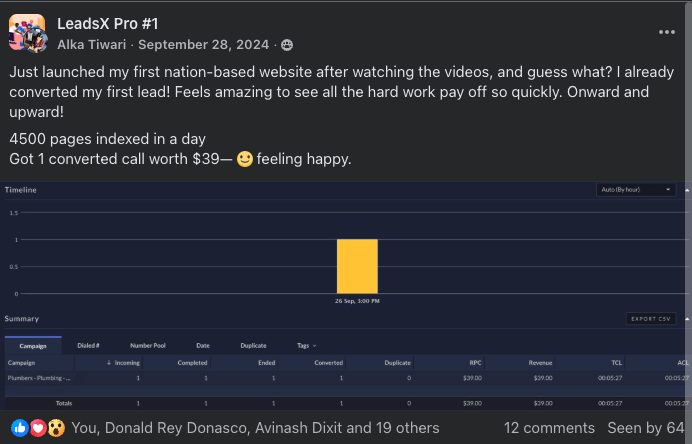The image size is (692, 444).
Task: Click the Wow reaction emoji icon
Action: coord(56,427)
